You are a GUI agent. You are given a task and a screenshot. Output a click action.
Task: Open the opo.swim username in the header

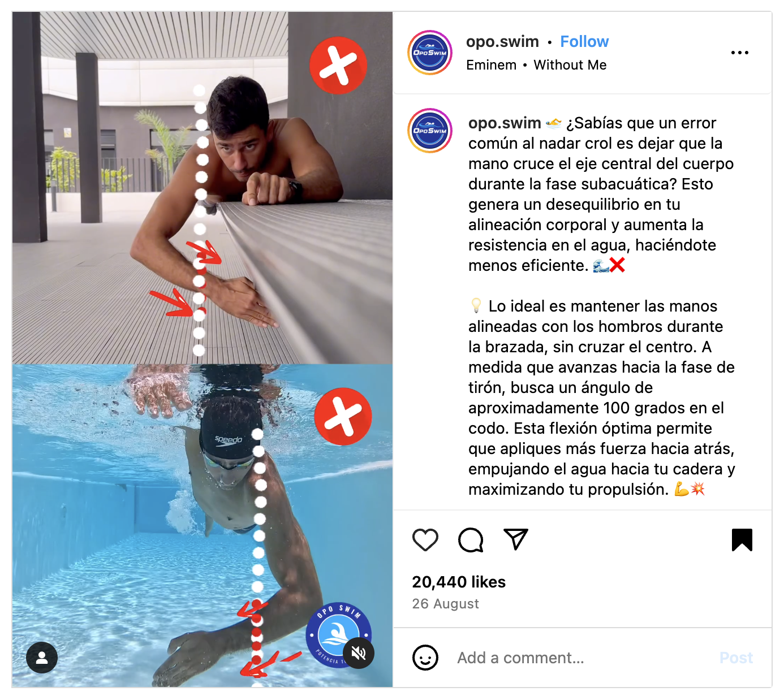(x=502, y=42)
